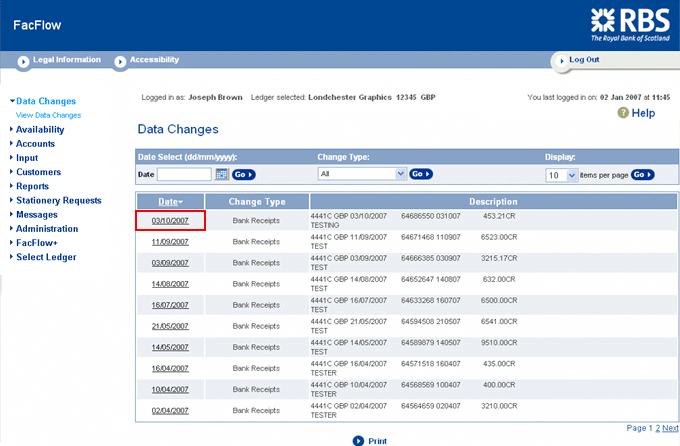Select the 453.21CR amount text

coord(499,216)
